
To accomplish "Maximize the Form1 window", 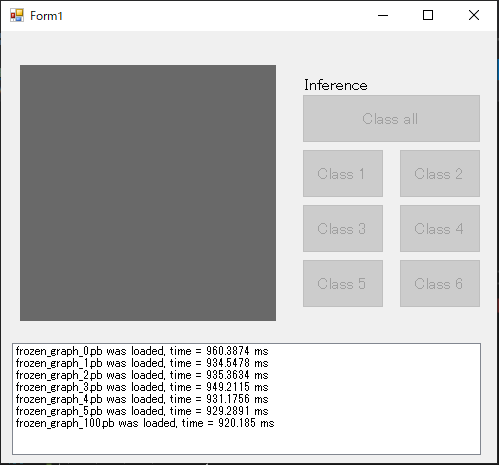I will 428,15.
